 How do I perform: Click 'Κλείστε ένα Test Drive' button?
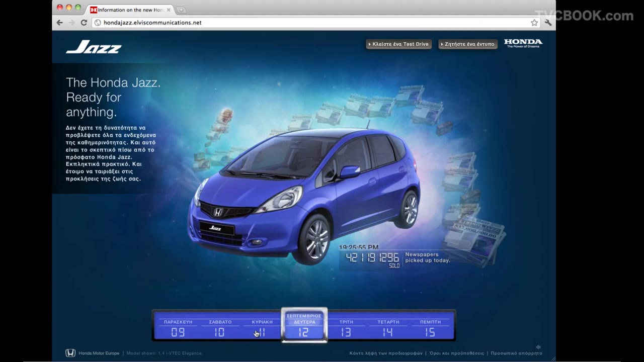pos(398,44)
